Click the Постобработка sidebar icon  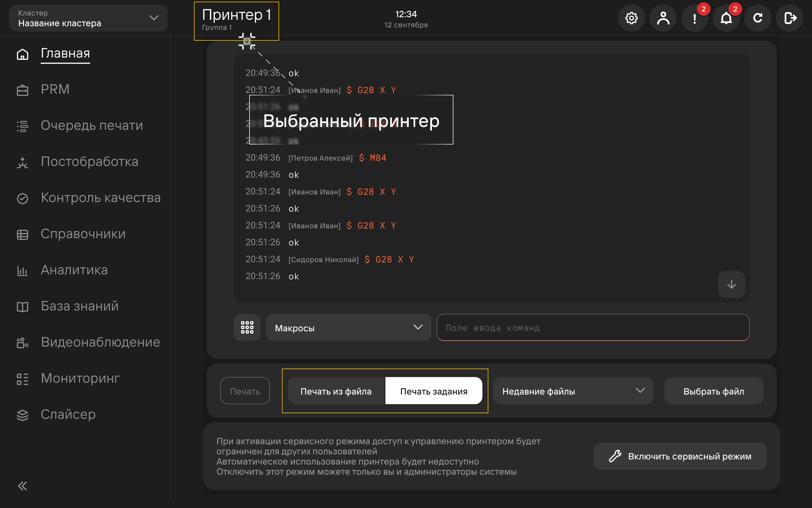tap(23, 162)
